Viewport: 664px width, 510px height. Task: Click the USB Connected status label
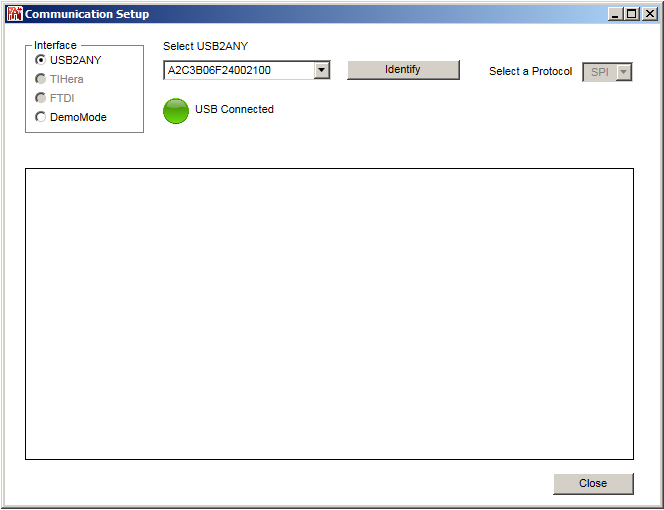234,109
